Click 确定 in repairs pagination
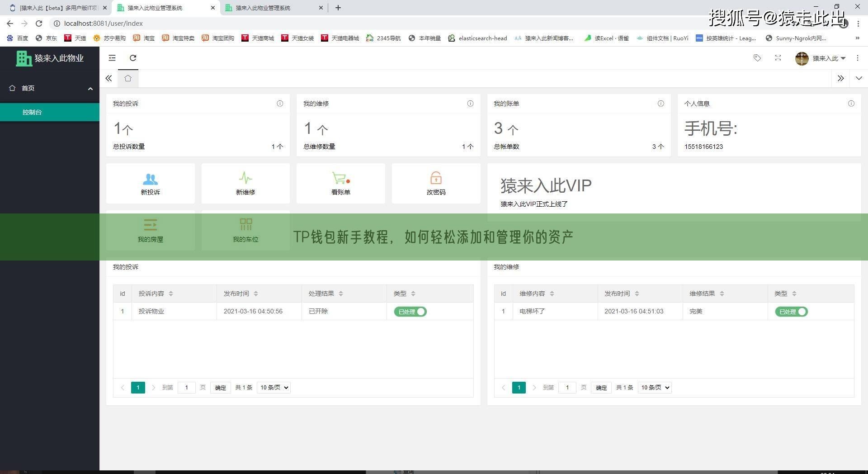Image resolution: width=868 pixels, height=474 pixels. click(601, 388)
